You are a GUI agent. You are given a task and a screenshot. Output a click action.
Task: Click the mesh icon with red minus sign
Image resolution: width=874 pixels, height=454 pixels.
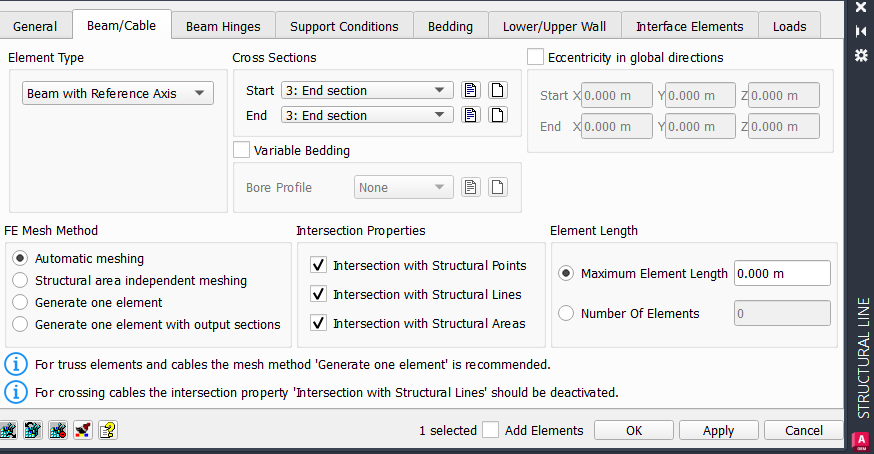[x=58, y=430]
